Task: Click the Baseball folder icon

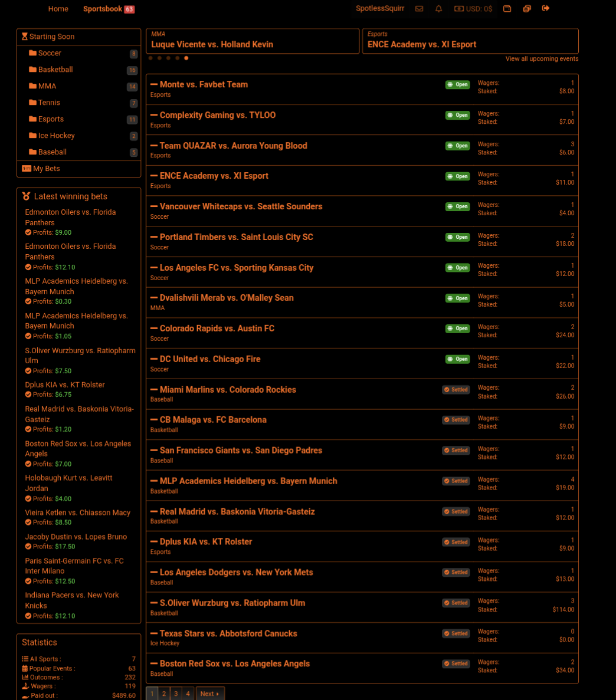Action: click(32, 152)
